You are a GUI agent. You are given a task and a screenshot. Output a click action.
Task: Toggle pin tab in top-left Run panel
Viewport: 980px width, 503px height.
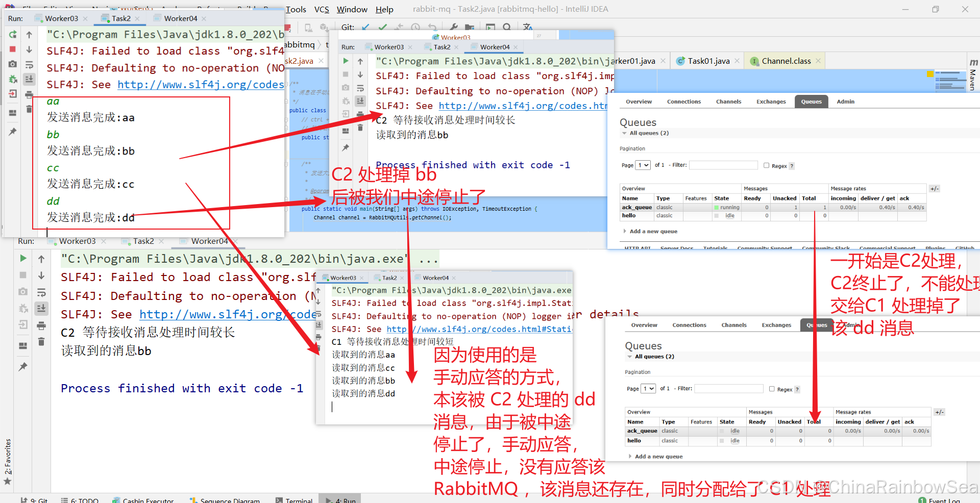[13, 132]
